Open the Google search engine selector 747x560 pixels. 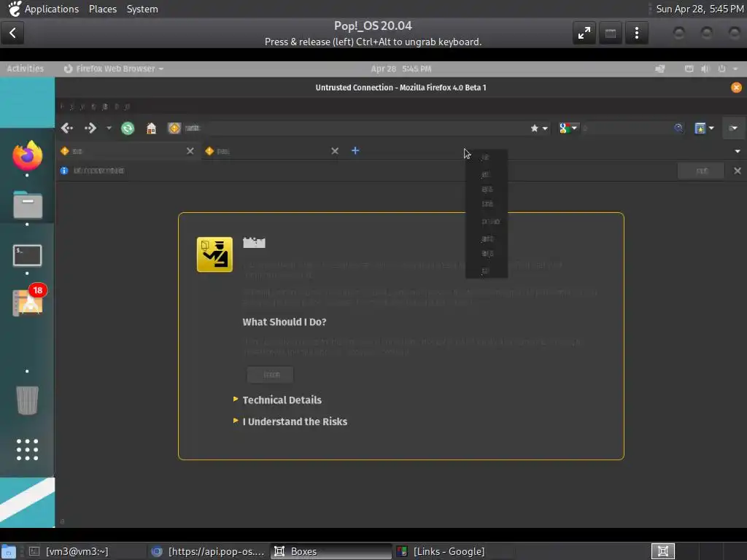click(568, 128)
